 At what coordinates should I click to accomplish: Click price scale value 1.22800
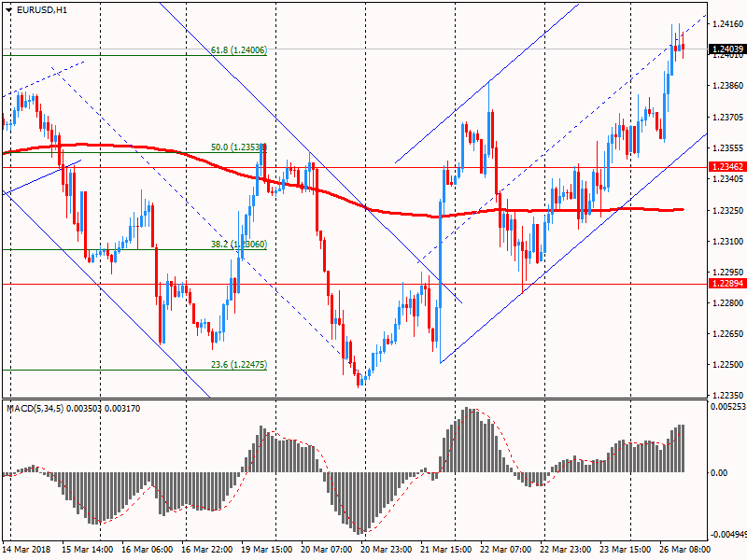pos(728,302)
